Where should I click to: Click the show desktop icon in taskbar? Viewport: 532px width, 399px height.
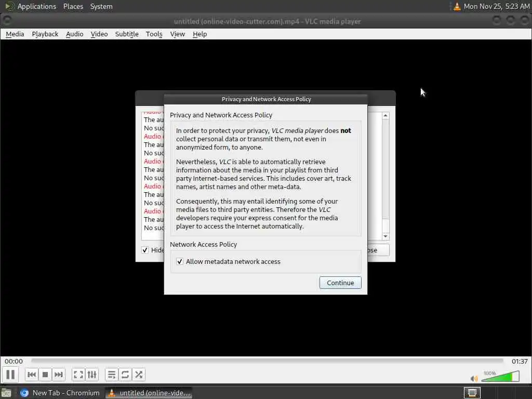point(6,393)
